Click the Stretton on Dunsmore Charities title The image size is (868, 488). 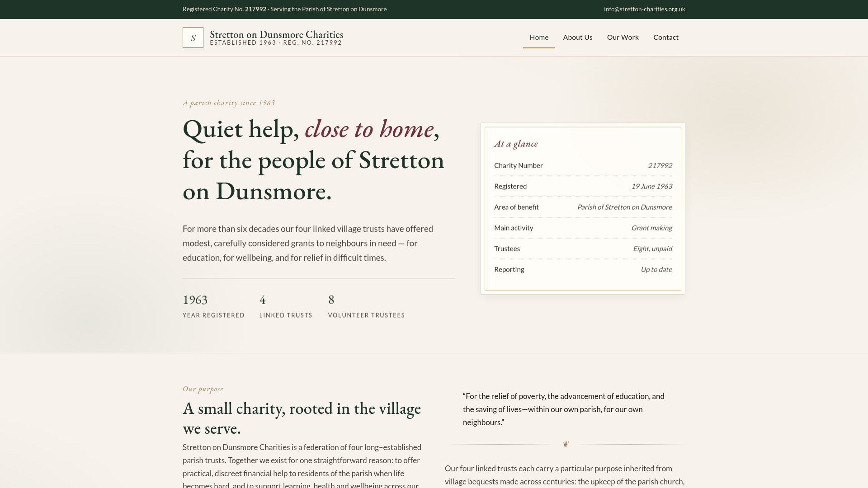click(276, 34)
